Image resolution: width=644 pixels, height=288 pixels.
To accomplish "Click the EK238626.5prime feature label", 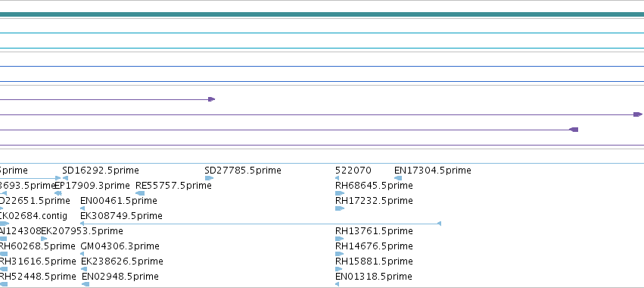I will pos(122,261).
